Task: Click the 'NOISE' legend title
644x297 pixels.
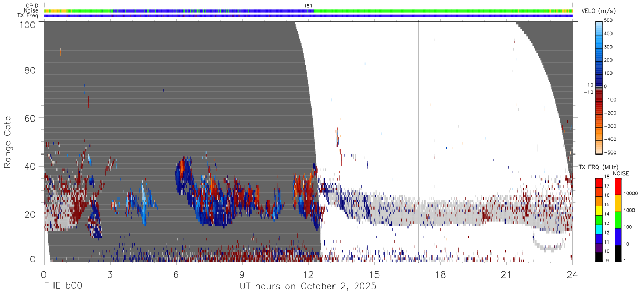Action: point(621,173)
